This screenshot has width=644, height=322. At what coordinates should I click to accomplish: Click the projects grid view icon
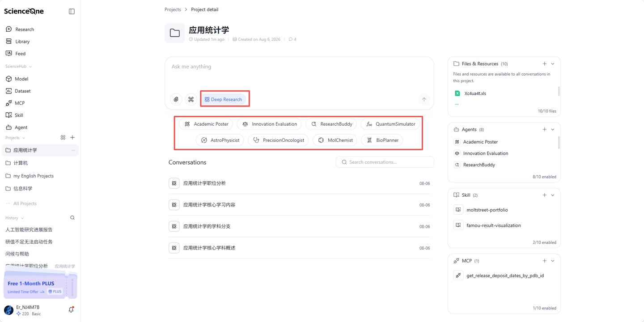click(x=63, y=137)
